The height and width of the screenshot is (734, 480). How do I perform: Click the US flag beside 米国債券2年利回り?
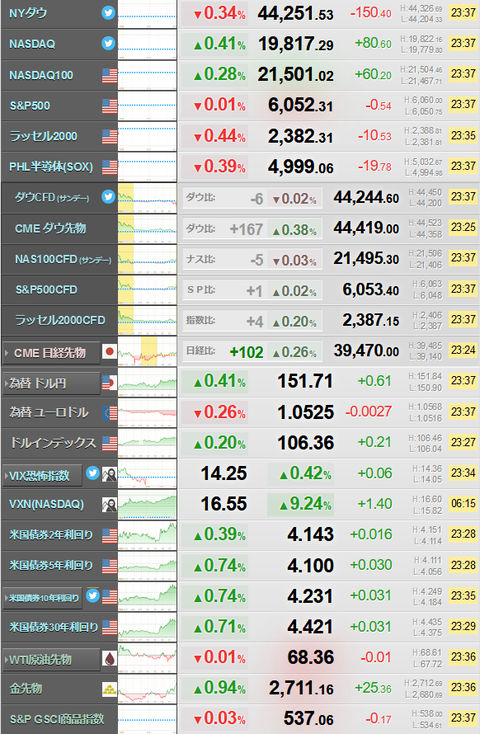(110, 536)
